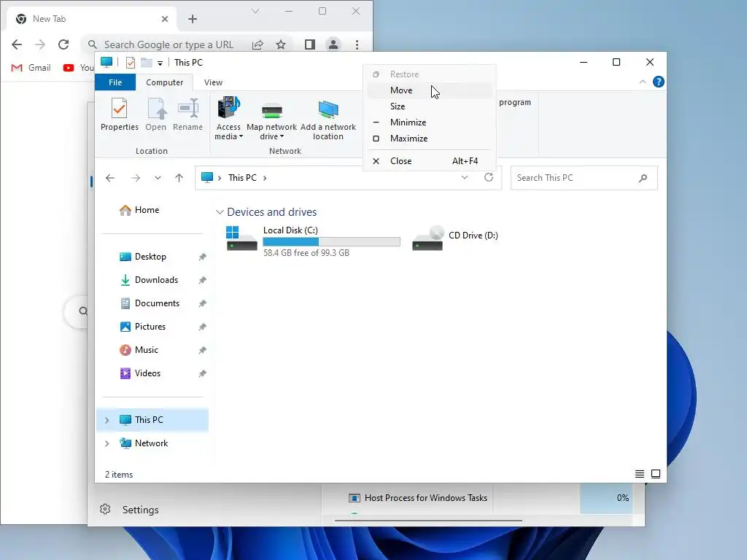Expand the Network tree node

click(x=107, y=443)
